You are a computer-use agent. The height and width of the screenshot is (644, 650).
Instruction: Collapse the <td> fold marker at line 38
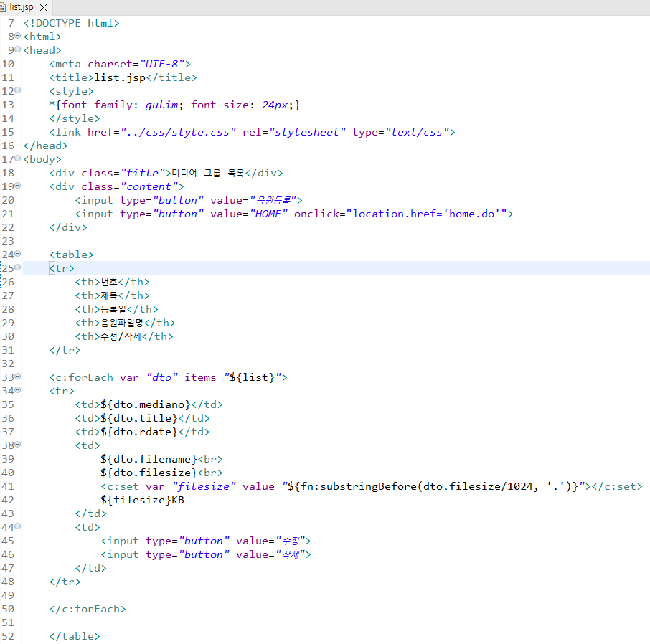point(17,445)
